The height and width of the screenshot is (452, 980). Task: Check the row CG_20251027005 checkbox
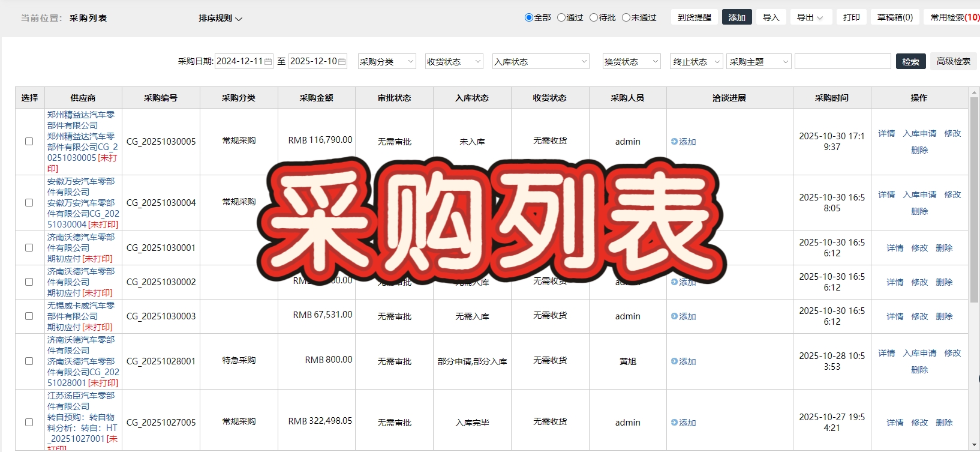[x=29, y=423]
